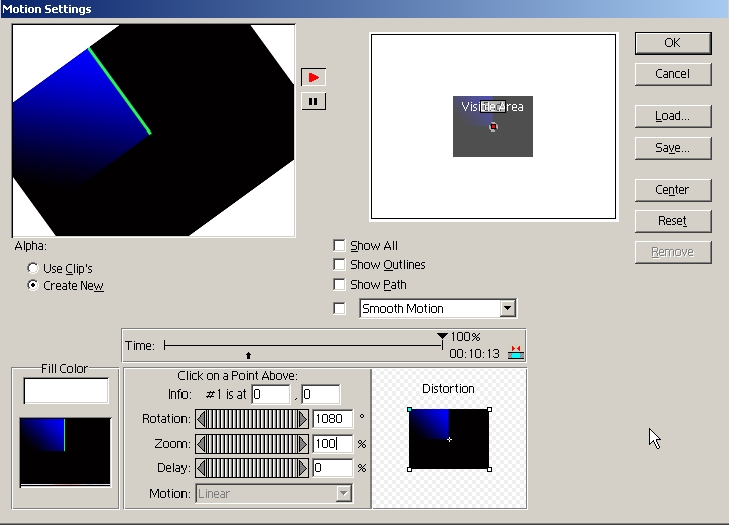Click the Time line track
Image resolution: width=729 pixels, height=525 pixels.
click(x=303, y=346)
